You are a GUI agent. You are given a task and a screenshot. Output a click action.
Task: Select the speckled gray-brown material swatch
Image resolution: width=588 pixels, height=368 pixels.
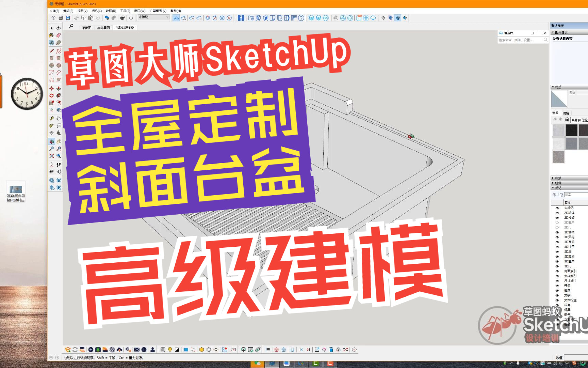(x=558, y=157)
